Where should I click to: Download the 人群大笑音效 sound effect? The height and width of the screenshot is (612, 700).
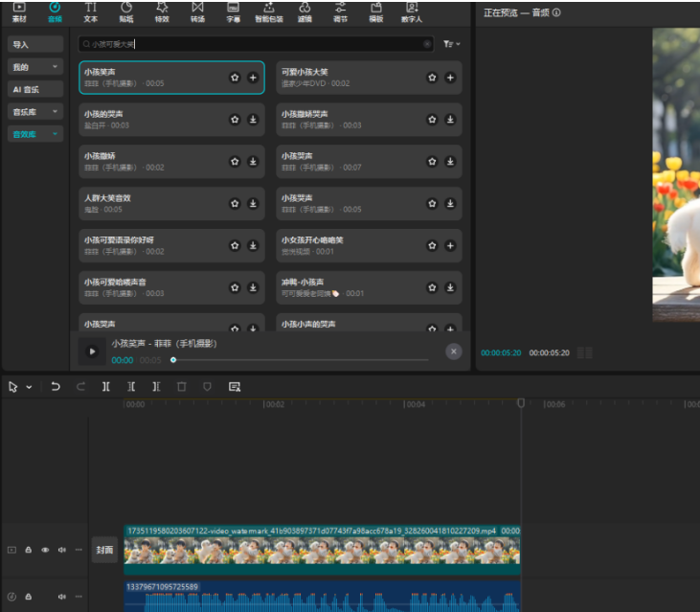[253, 203]
